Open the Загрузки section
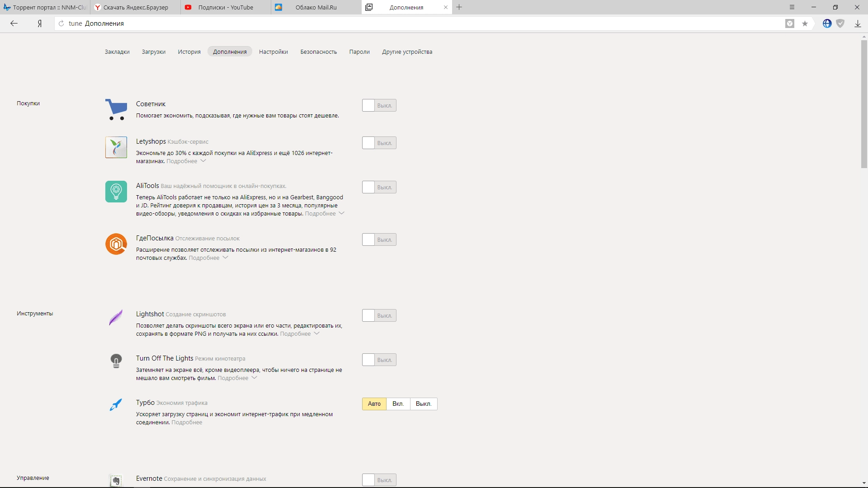 pos(154,52)
